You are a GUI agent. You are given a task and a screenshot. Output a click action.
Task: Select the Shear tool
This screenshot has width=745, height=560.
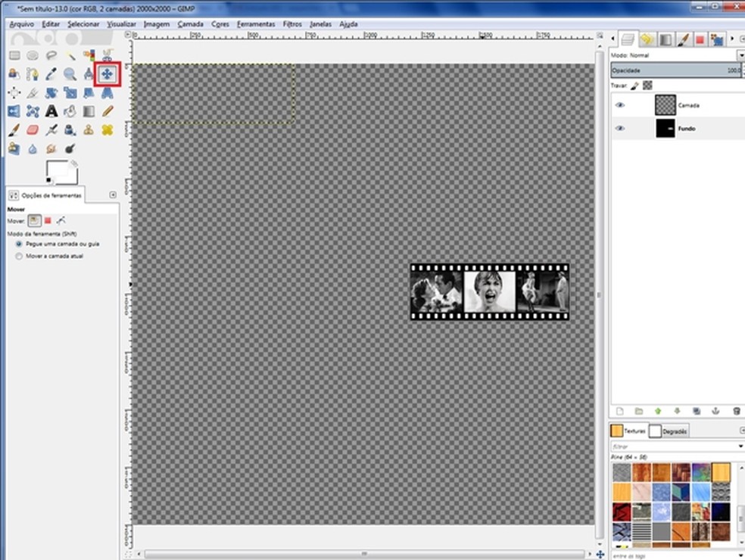(89, 92)
